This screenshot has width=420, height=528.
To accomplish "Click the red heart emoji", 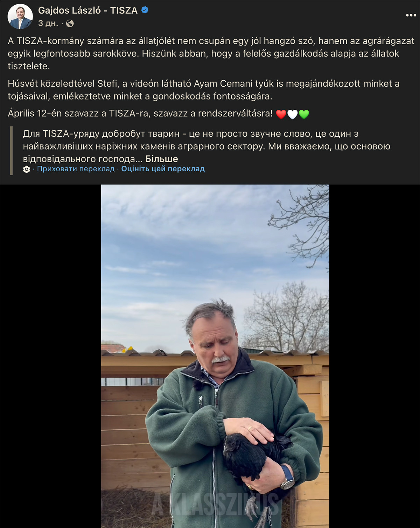I will pyautogui.click(x=281, y=114).
